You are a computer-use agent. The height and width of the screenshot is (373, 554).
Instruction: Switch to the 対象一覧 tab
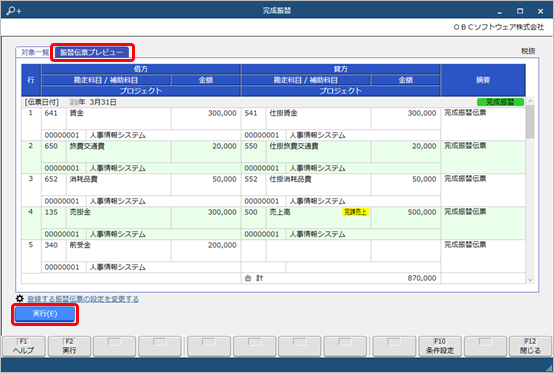(x=34, y=52)
